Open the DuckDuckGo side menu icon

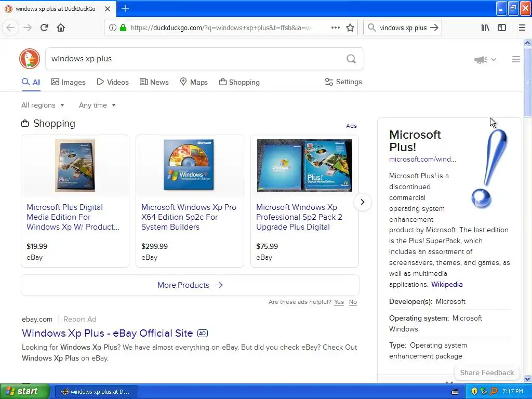point(516,59)
